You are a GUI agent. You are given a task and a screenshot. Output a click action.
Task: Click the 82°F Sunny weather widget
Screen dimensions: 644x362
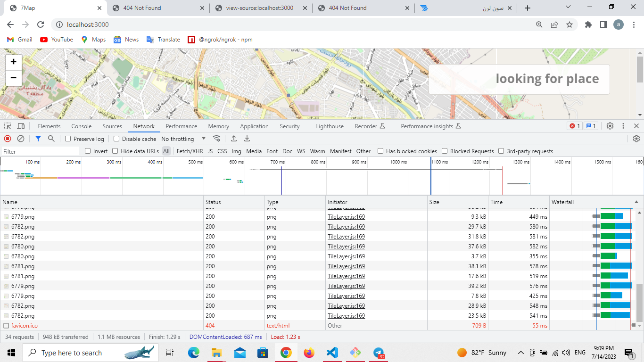point(482,353)
